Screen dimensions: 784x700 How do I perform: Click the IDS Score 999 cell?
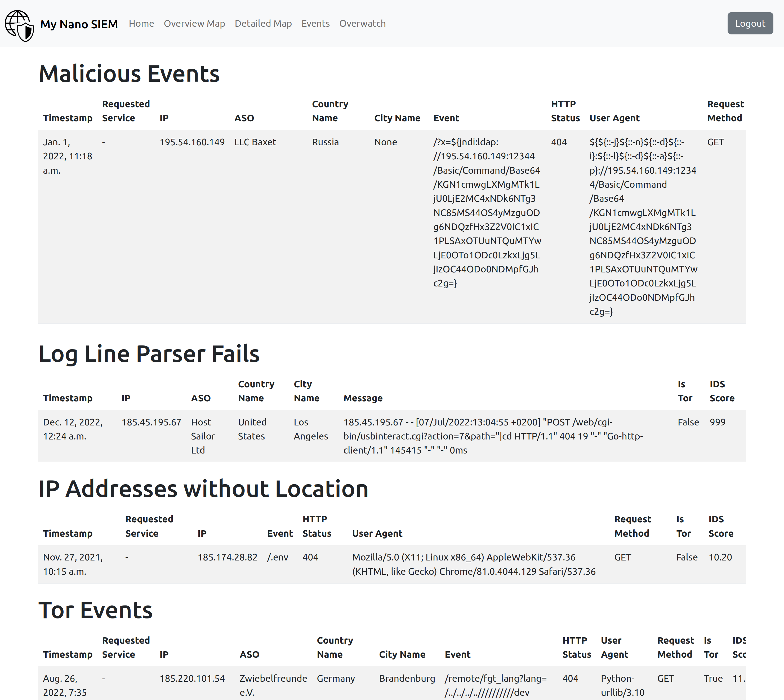coord(717,422)
